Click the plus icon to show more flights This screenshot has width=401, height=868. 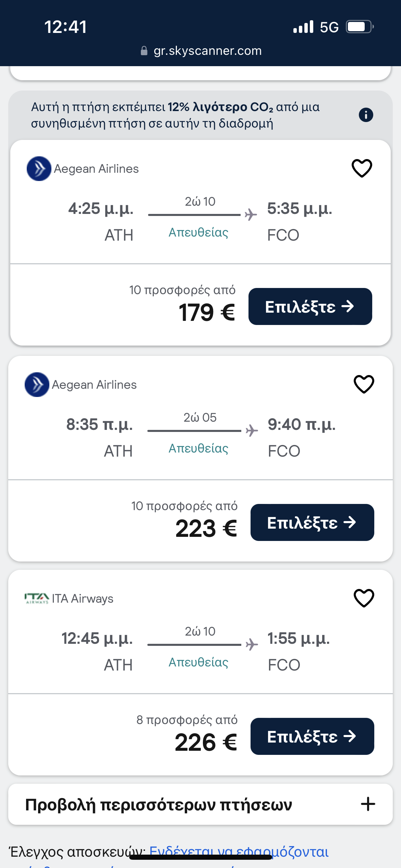point(368,804)
